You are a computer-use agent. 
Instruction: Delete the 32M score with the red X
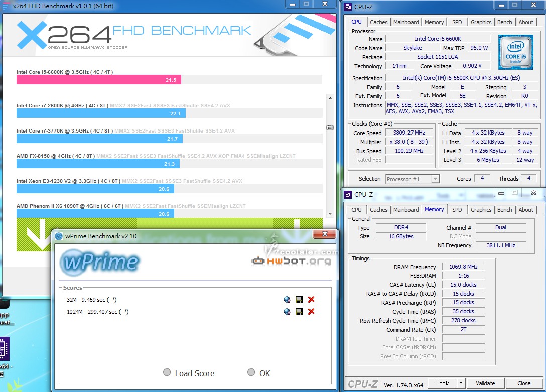pos(311,300)
